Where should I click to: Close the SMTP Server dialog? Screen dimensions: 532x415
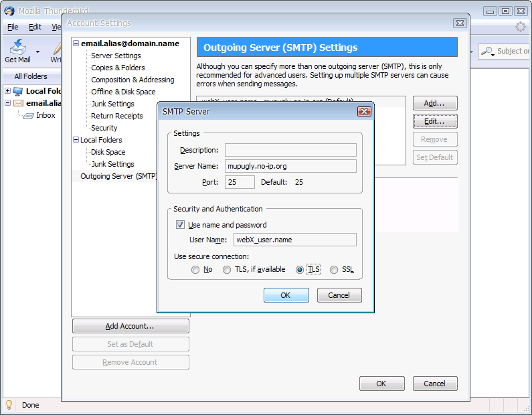point(364,112)
